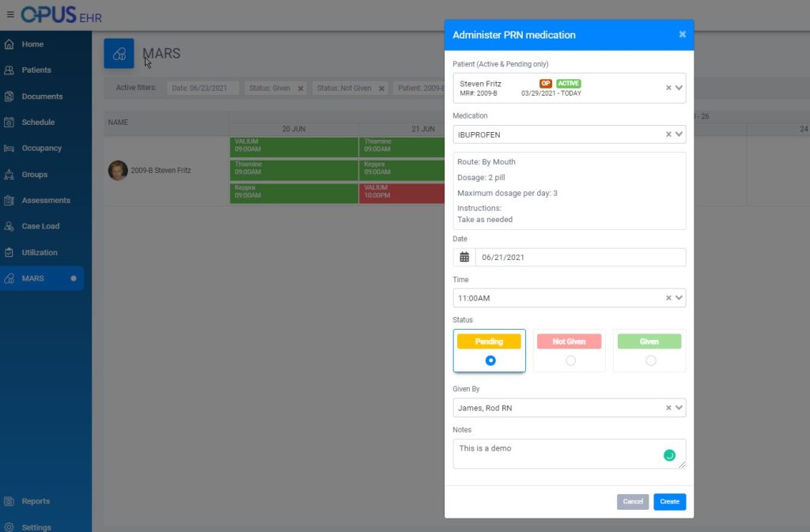
Task: Click the green Given status label
Action: click(x=649, y=341)
